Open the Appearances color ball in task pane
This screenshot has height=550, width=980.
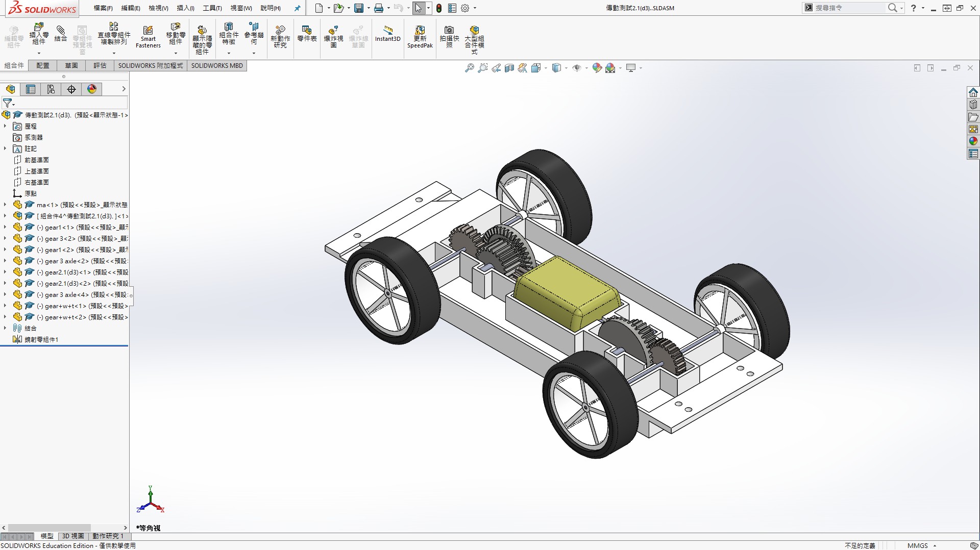coord(973,141)
